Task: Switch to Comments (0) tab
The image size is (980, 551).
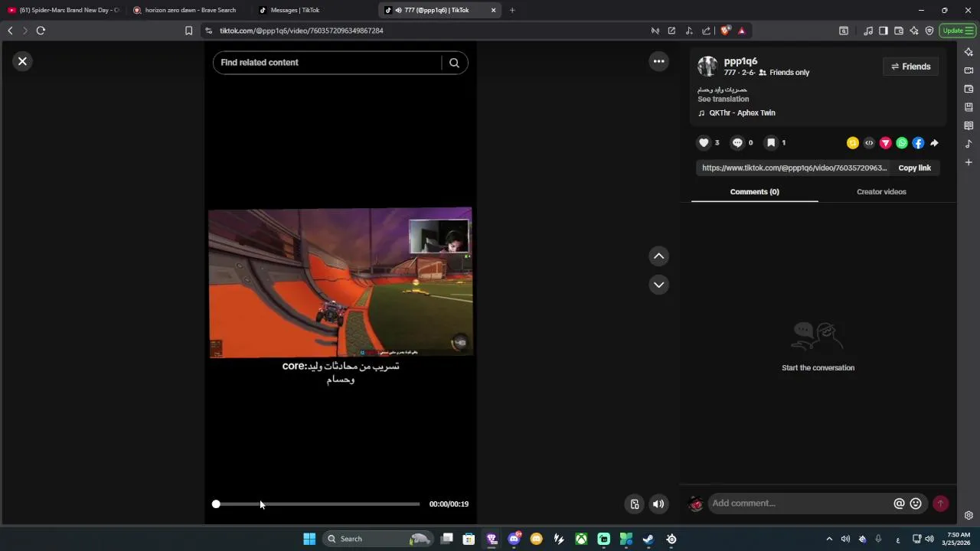Action: (x=754, y=192)
